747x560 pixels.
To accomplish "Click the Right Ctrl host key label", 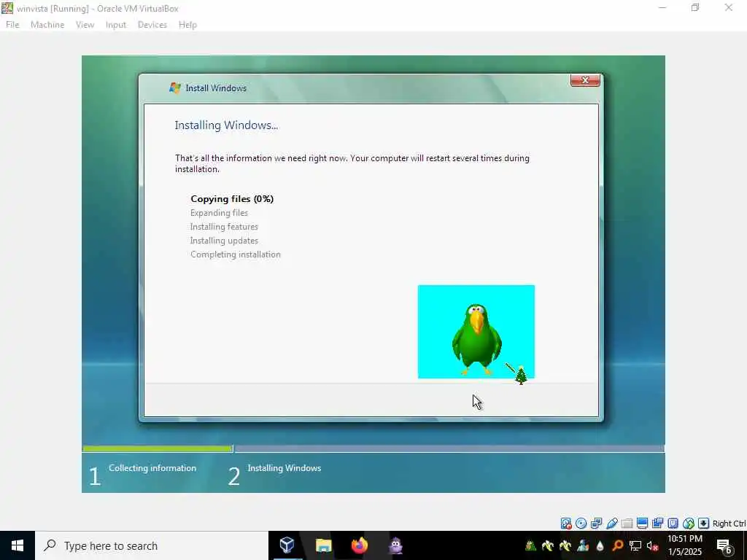I will [x=729, y=524].
